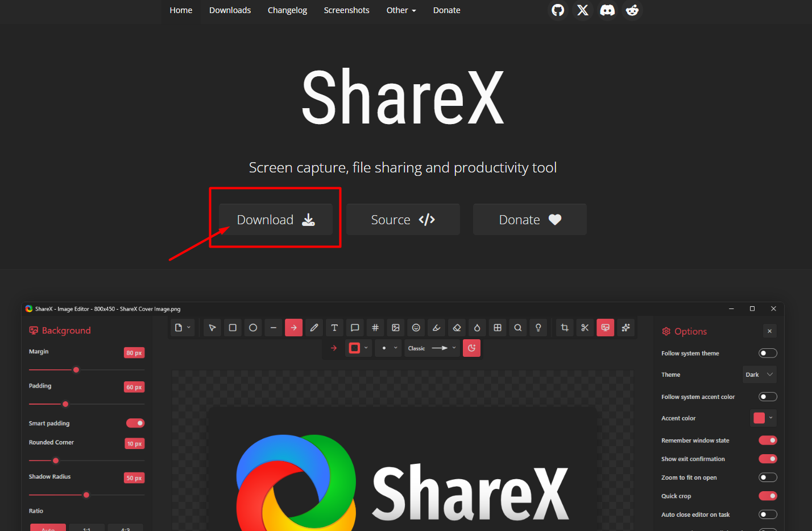Open the Changelog nav item
Viewport: 812px width, 531px height.
(x=287, y=10)
